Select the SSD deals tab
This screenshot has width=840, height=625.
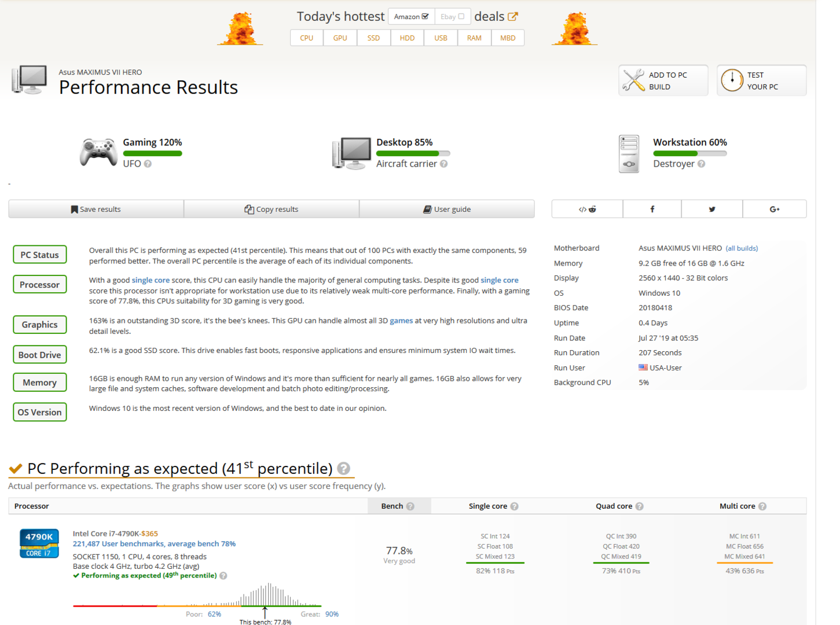point(374,38)
